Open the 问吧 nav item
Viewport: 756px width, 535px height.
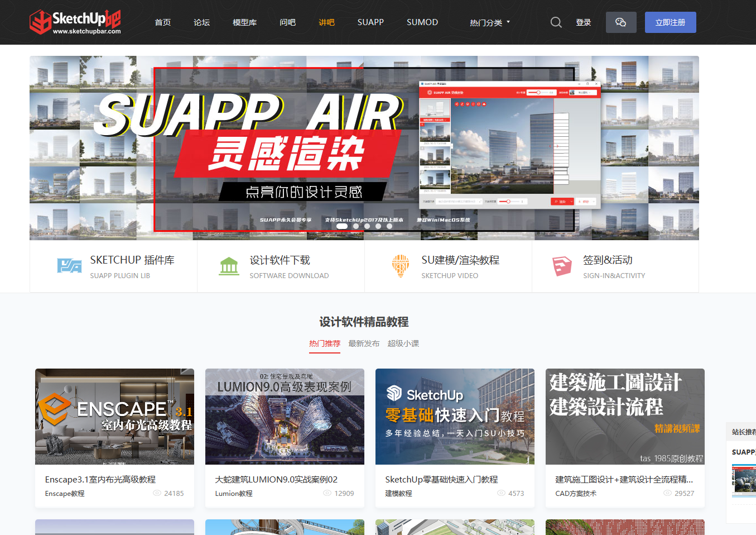click(288, 22)
